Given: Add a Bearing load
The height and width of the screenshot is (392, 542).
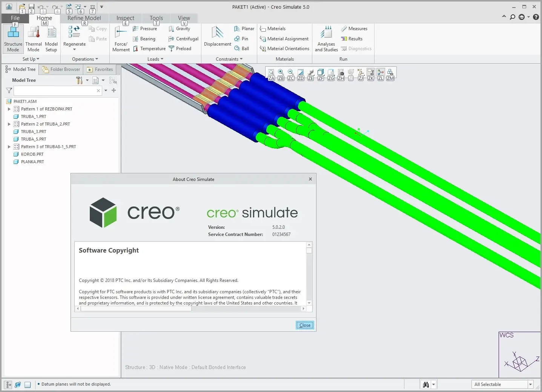Looking at the screenshot, I should 144,39.
